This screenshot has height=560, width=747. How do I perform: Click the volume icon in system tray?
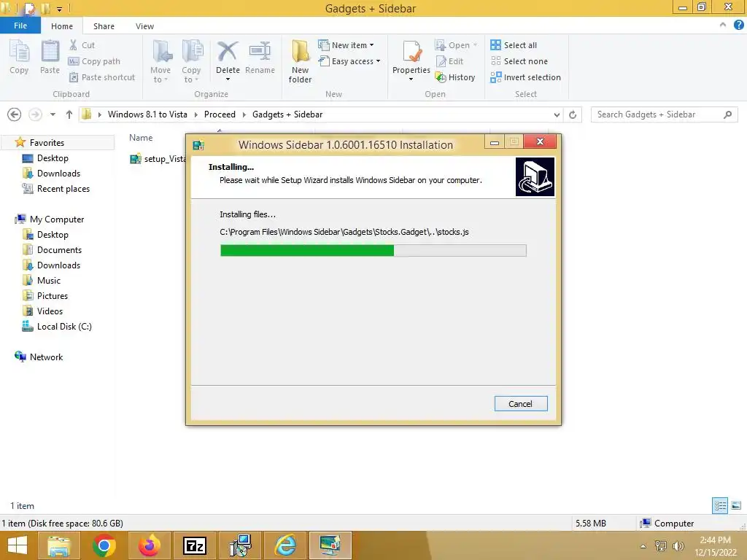coord(678,546)
